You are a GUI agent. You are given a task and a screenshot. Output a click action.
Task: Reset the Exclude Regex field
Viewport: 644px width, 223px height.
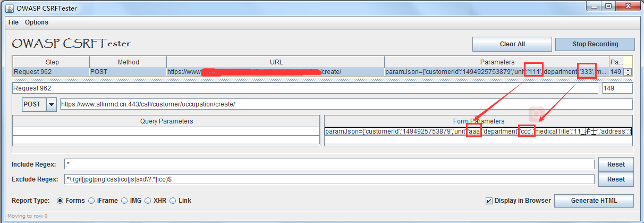click(x=616, y=179)
